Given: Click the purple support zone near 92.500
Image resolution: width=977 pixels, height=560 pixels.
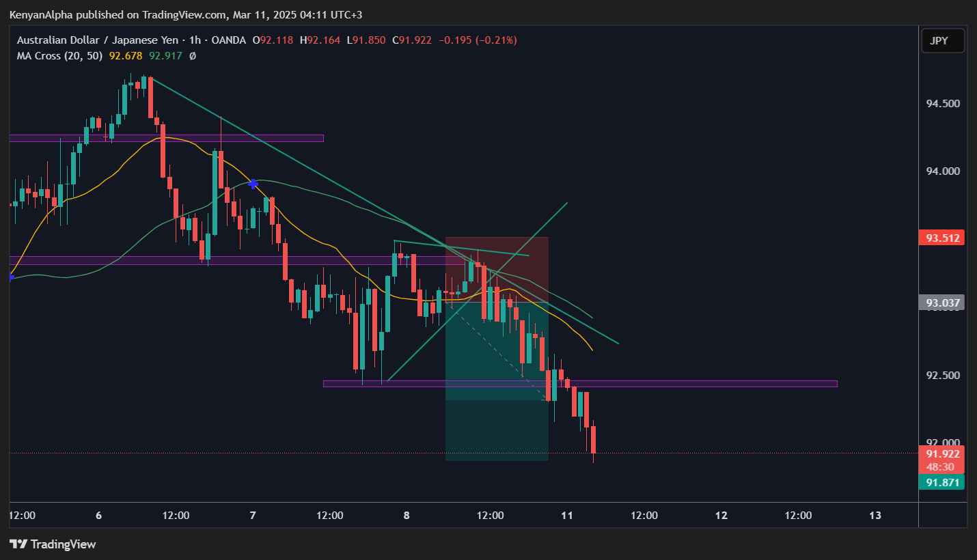Looking at the screenshot, I should click(x=580, y=384).
